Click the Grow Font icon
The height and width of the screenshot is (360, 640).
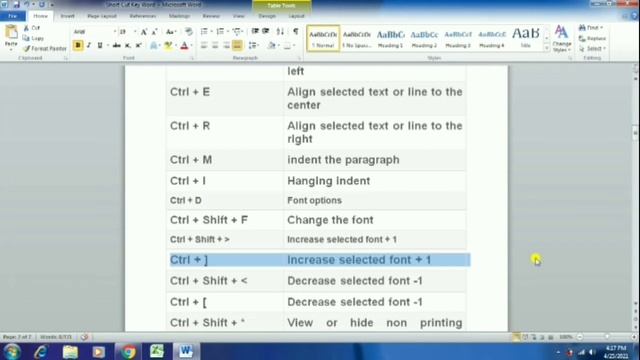144,32
